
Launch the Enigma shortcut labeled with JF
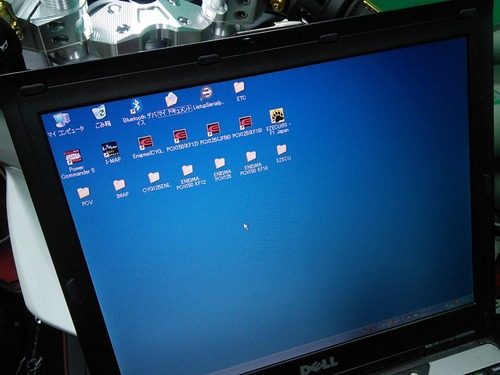pos(213,129)
